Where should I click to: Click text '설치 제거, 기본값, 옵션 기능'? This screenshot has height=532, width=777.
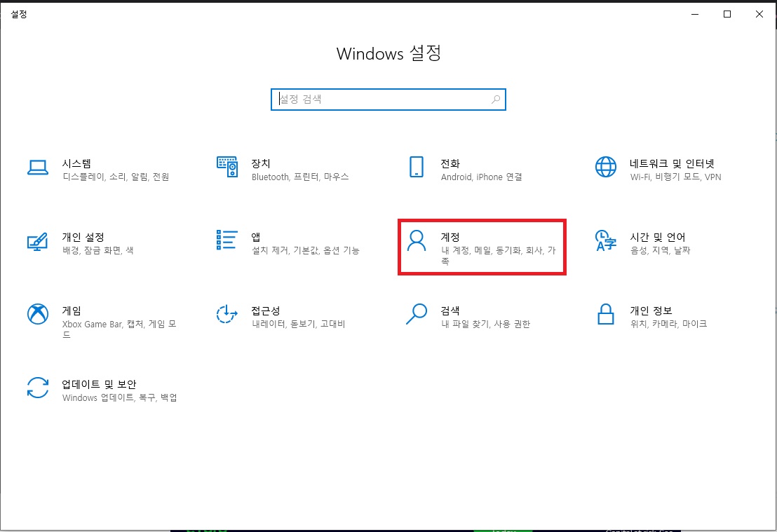point(305,251)
